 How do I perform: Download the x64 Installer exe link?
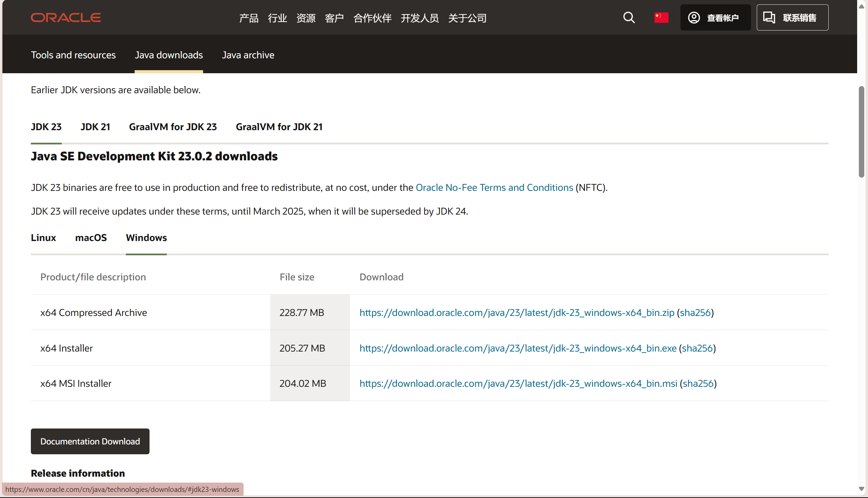point(517,348)
